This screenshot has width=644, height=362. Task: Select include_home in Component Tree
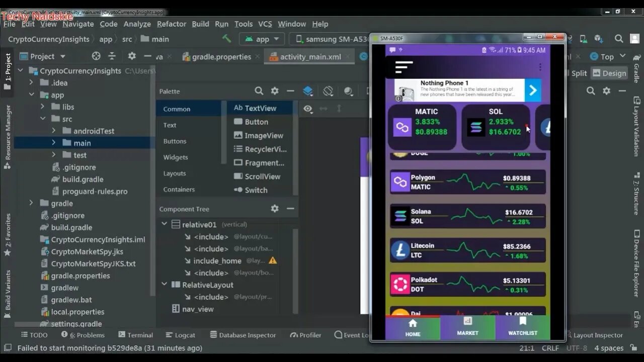pos(217,260)
